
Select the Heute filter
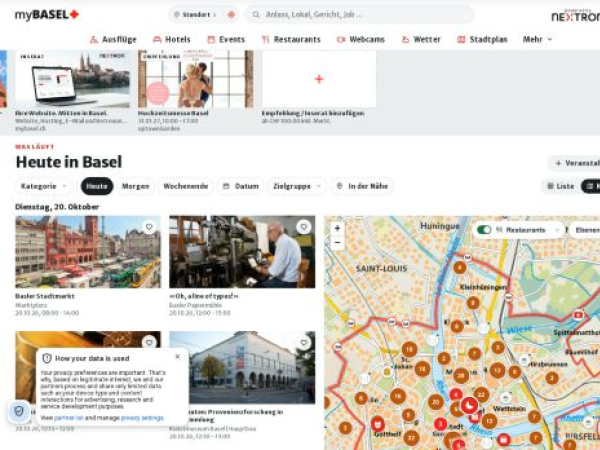coord(97,186)
